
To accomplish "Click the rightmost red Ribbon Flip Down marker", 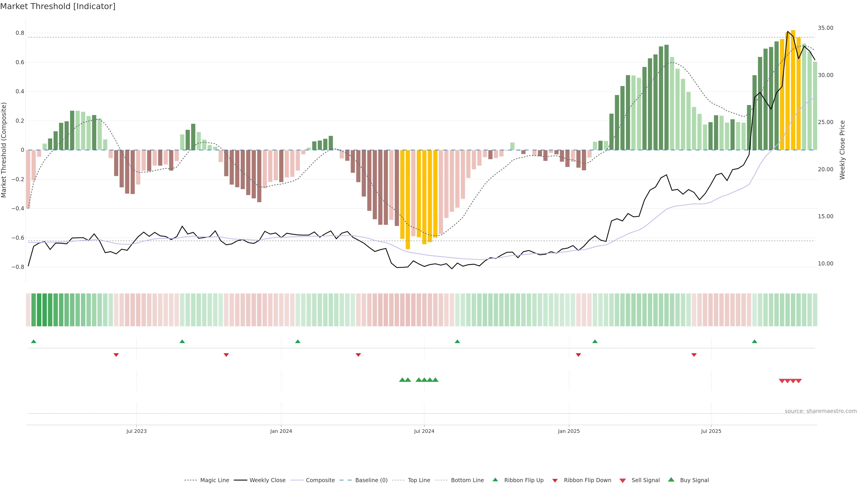I will click(694, 355).
